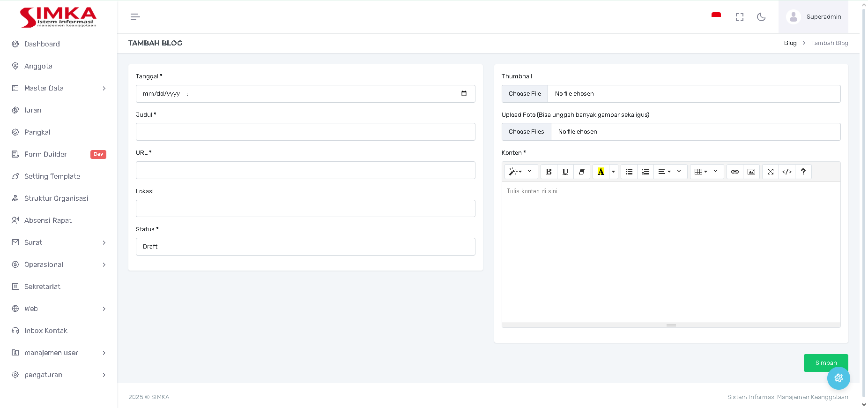This screenshot has height=408, width=868.
Task: Insert an unordered bullet list
Action: pos(629,172)
